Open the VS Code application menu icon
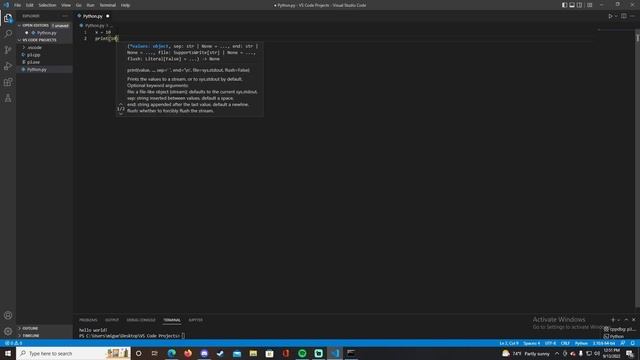Screen dimensions: 640x360 [6, 5]
